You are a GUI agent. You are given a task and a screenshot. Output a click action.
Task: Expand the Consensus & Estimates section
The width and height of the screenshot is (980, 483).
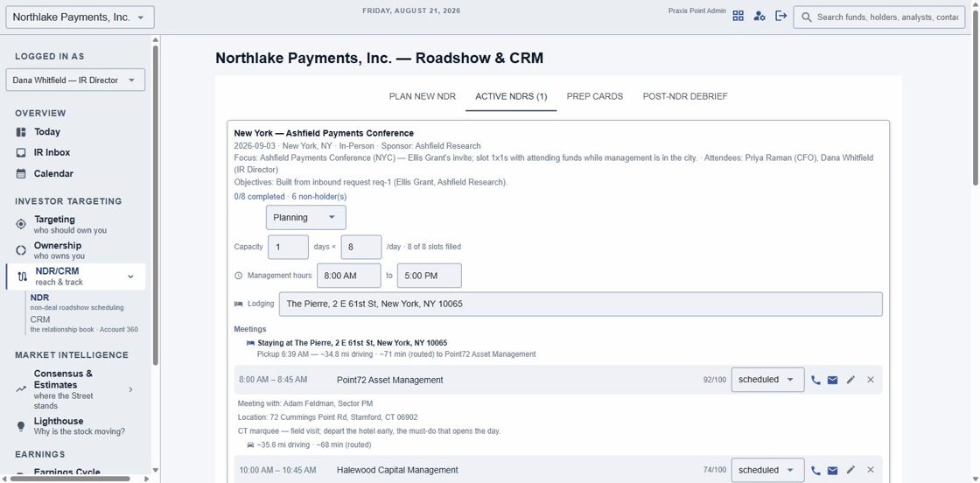coord(130,389)
